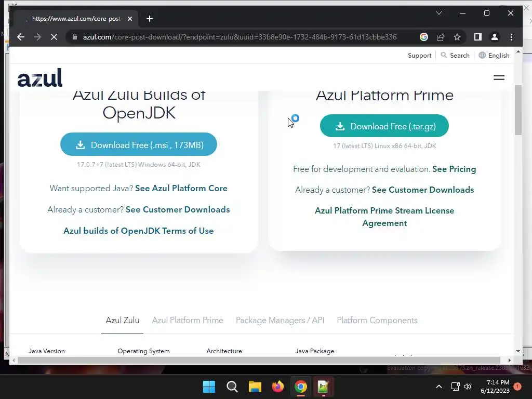
Task: Show hidden system tray icons
Action: (438, 387)
